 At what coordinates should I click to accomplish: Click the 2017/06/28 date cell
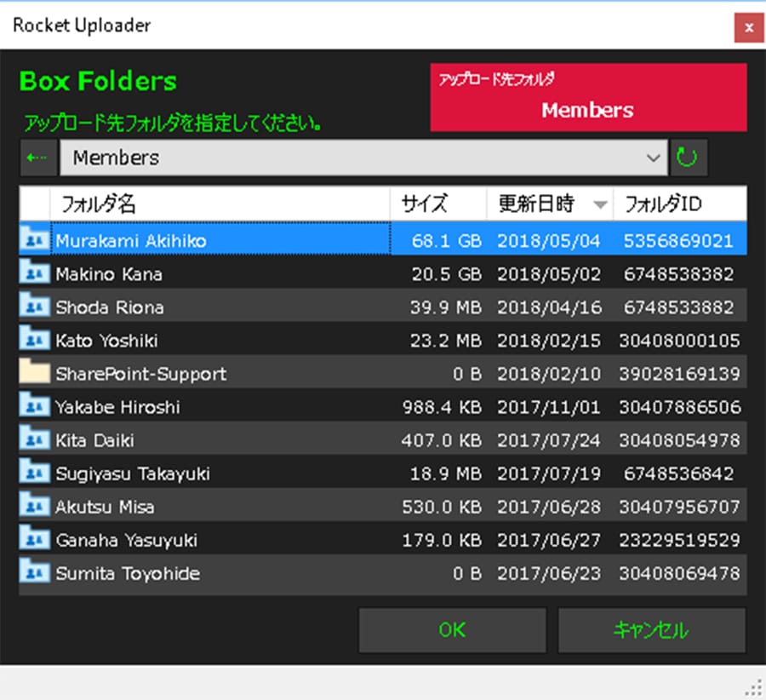point(549,507)
